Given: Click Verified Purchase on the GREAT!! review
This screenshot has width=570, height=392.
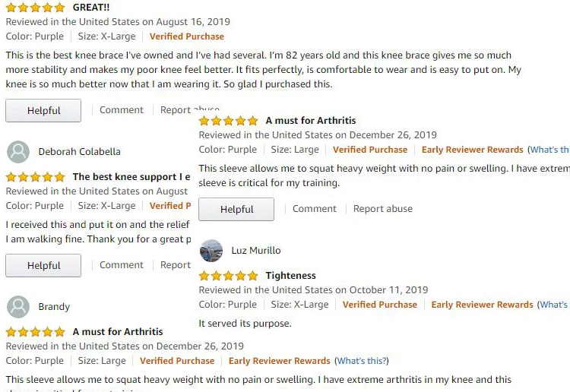Looking at the screenshot, I should [186, 36].
